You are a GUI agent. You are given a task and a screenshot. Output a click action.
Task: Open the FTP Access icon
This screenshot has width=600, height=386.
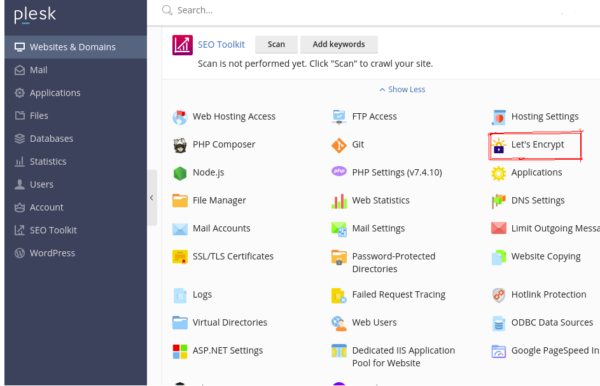(339, 117)
